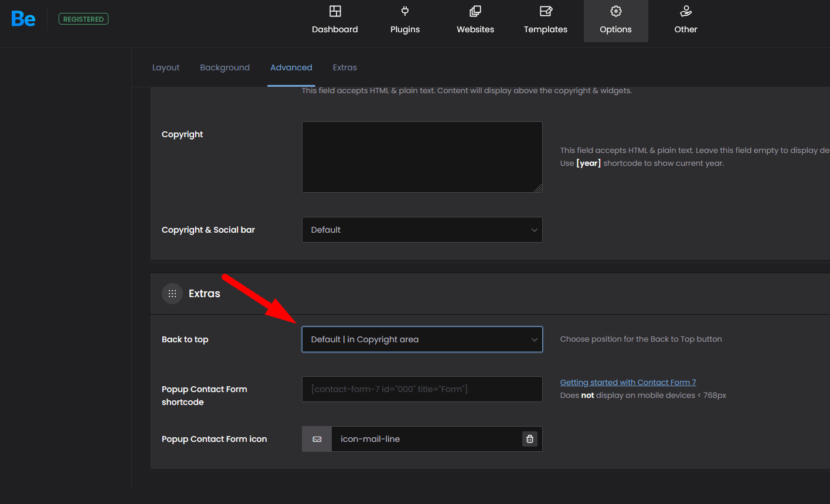This screenshot has width=830, height=504.
Task: Open the Plugins menu label
Action: 405,29
